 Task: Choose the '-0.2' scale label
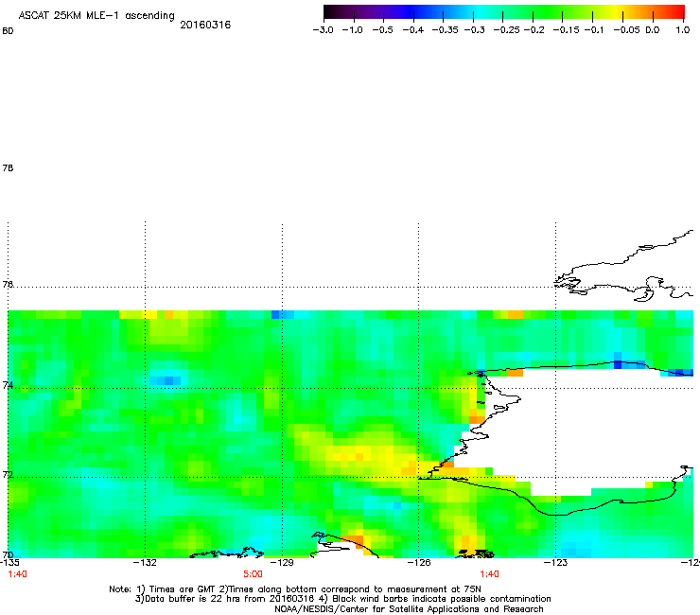534,30
